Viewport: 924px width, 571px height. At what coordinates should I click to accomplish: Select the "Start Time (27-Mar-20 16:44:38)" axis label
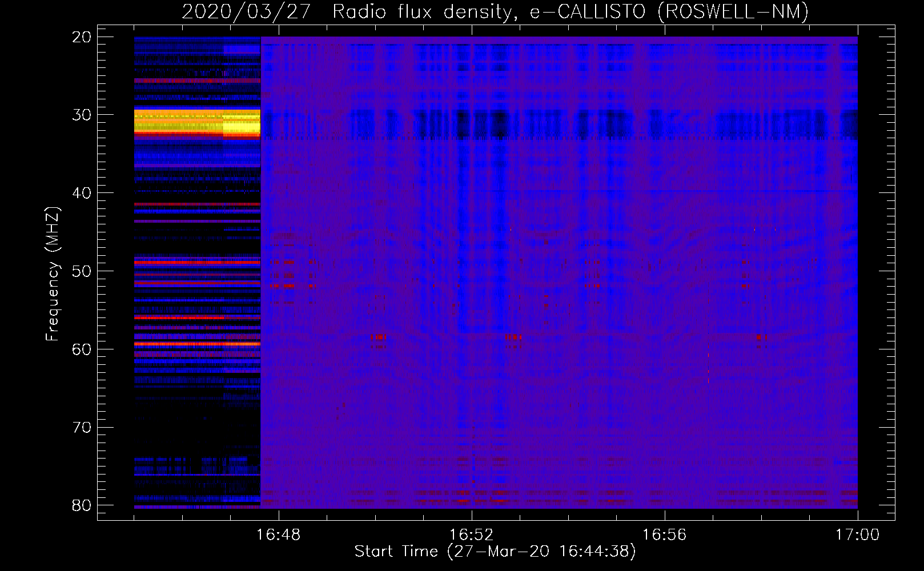(495, 552)
